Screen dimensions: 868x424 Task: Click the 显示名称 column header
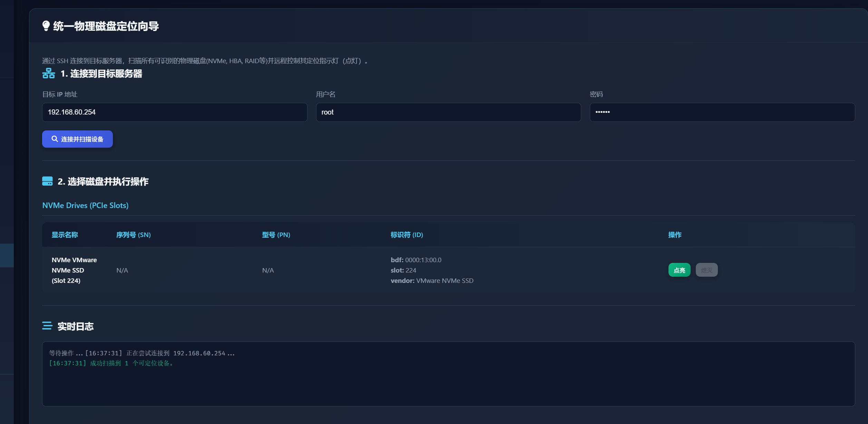(x=65, y=235)
